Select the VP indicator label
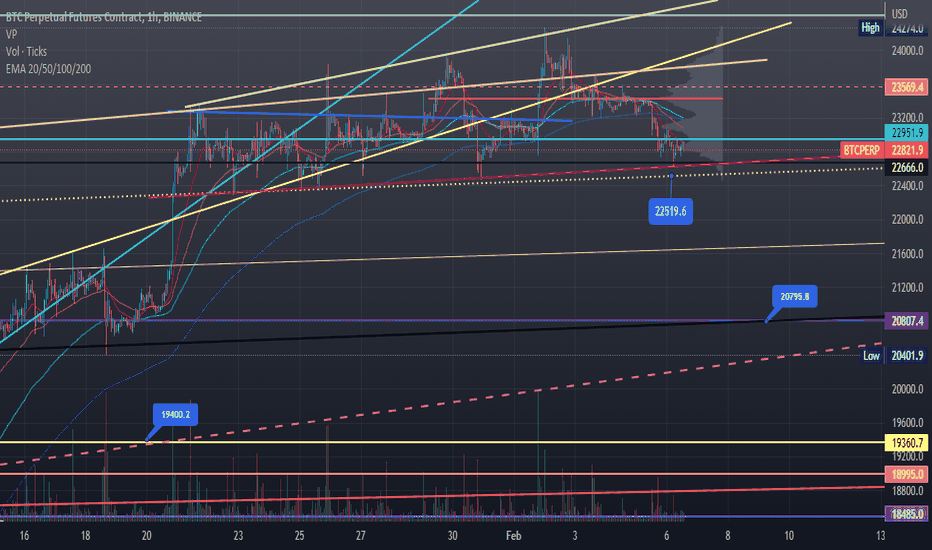The image size is (932, 550). [x=11, y=34]
